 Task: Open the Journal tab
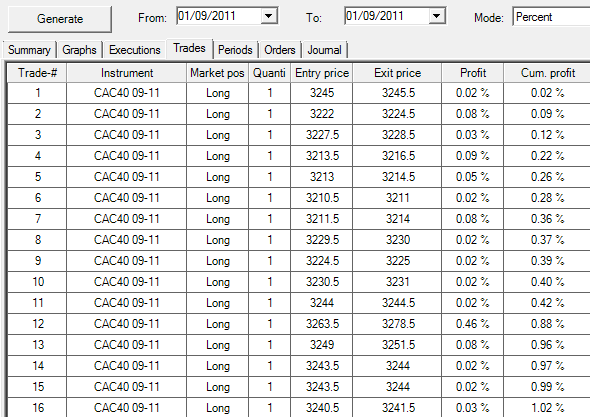click(x=324, y=50)
